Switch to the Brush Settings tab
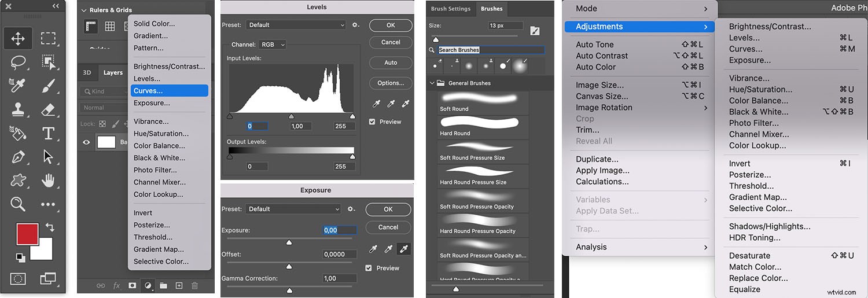This screenshot has width=868, height=298. (x=451, y=9)
